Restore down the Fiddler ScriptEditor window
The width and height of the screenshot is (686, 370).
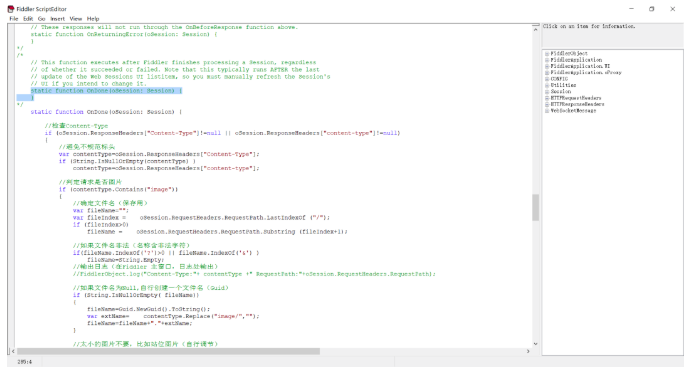(651, 9)
